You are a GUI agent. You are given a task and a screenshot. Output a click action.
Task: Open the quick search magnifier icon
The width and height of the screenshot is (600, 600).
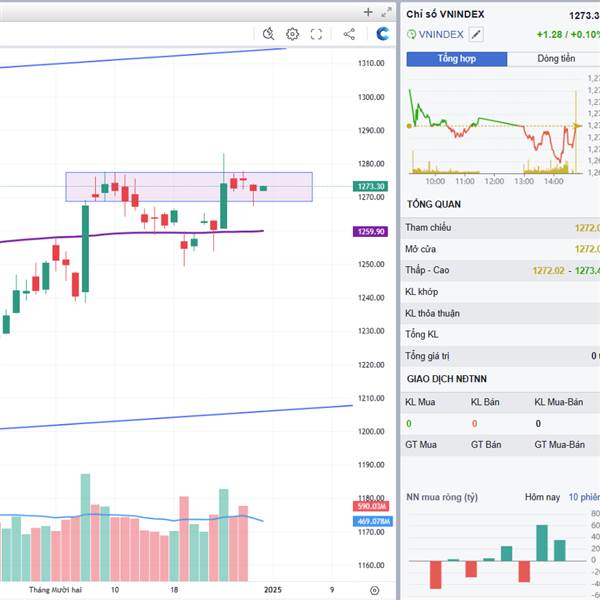(x=268, y=34)
